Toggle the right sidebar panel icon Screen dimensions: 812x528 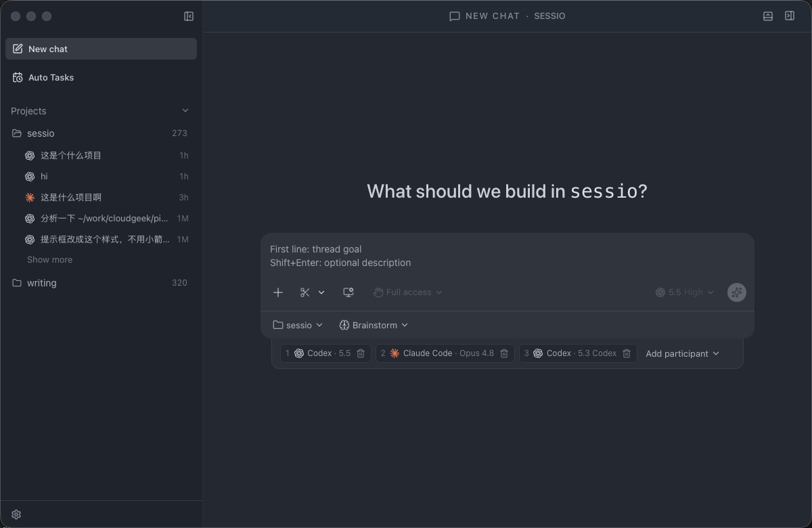(790, 16)
